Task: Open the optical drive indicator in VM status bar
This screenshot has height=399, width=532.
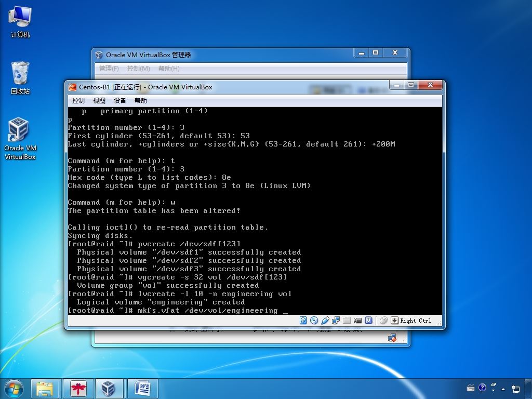Action: click(314, 320)
